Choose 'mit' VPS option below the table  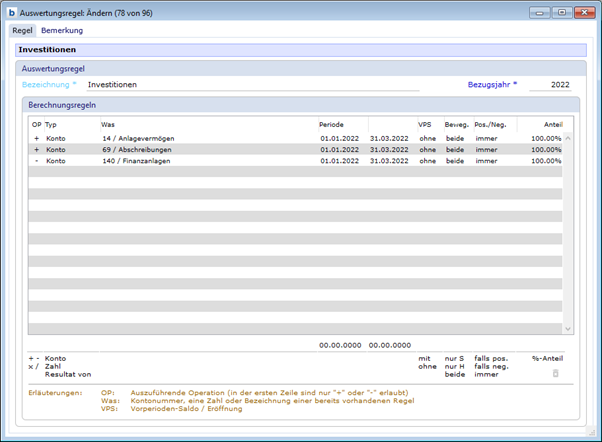coord(425,357)
